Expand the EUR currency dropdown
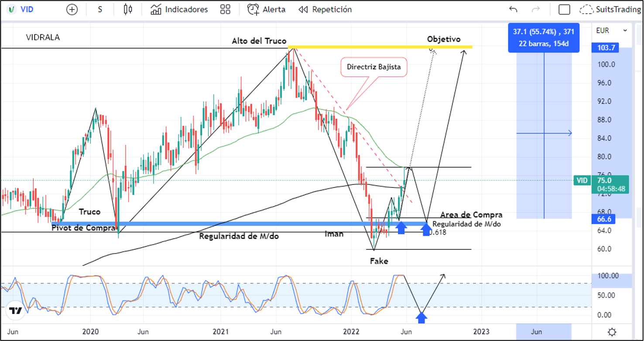 tap(612, 31)
